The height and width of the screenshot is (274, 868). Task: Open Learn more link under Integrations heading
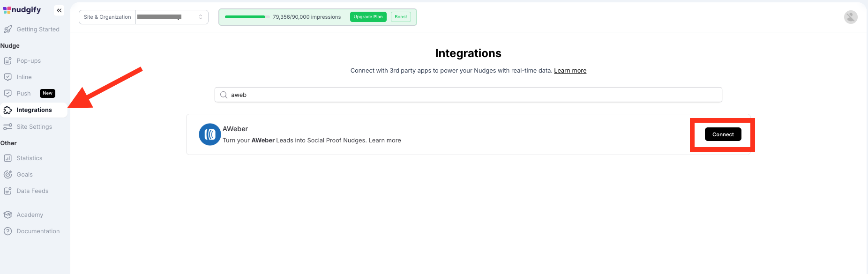click(x=570, y=71)
